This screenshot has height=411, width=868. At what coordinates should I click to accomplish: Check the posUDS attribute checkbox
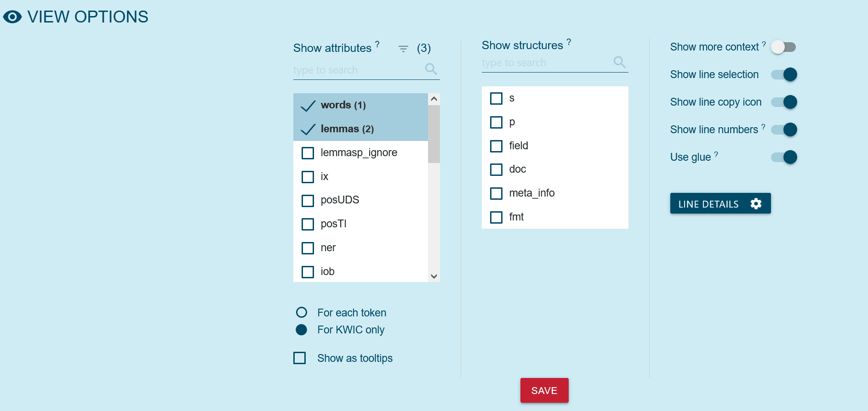308,201
